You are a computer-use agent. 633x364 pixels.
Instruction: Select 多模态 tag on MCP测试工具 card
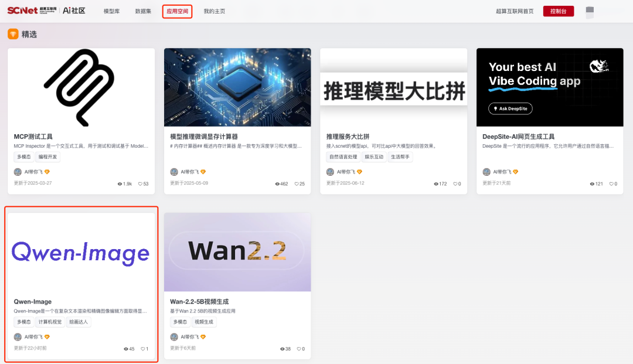(24, 157)
